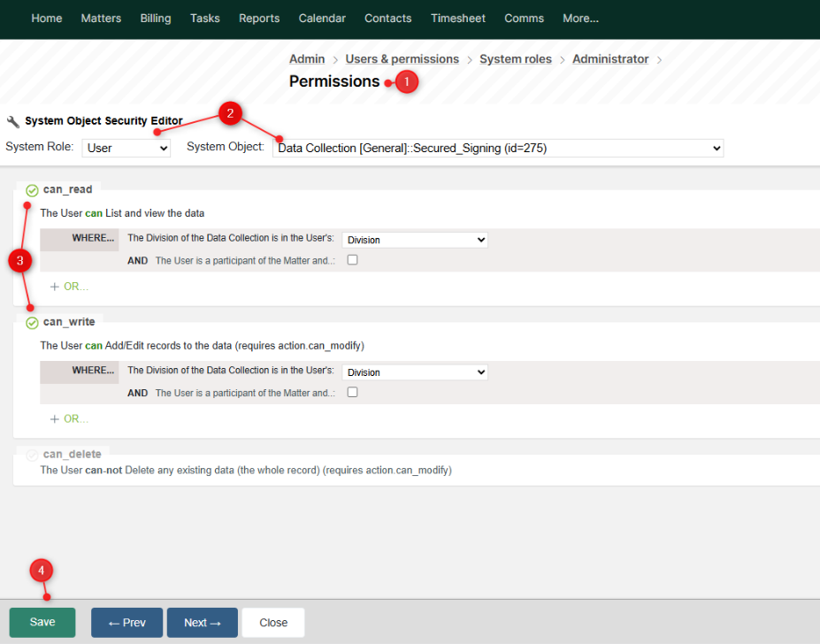Toggle the green can_read permission checkmark icon
Image resolution: width=820 pixels, height=644 pixels.
pos(32,188)
